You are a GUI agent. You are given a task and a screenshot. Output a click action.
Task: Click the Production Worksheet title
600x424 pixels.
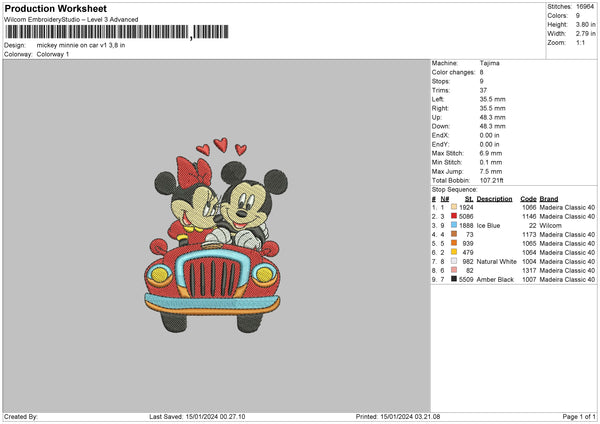55,8
